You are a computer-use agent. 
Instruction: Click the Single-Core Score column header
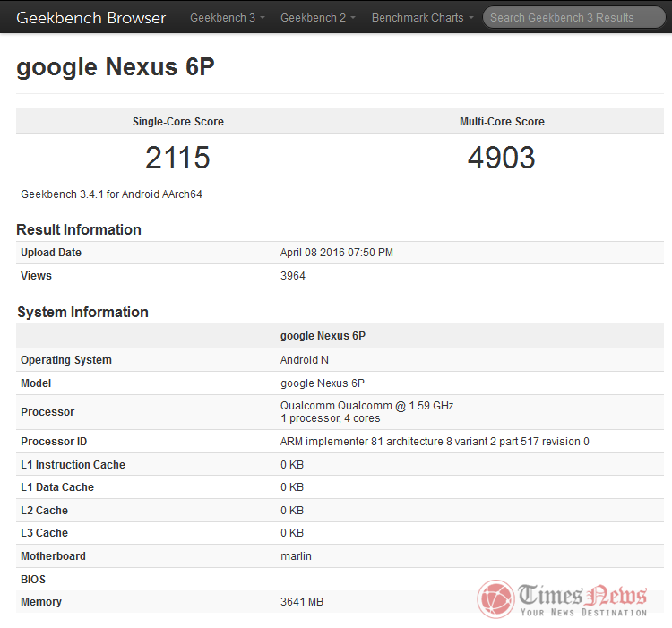click(x=177, y=122)
